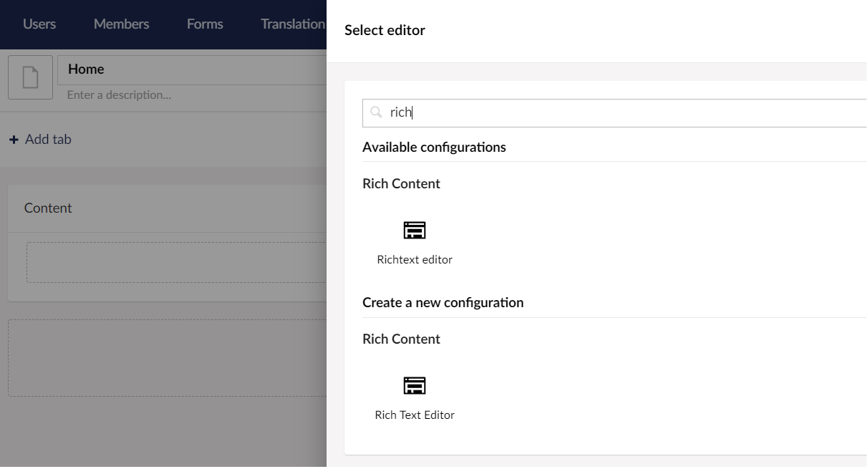Open the Translation section
This screenshot has width=868, height=469.
pyautogui.click(x=292, y=24)
